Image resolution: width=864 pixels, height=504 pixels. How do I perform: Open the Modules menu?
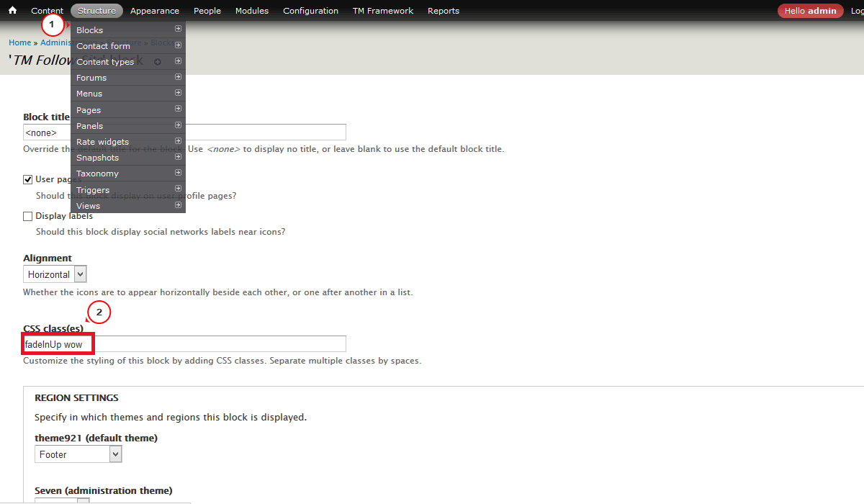pos(252,11)
